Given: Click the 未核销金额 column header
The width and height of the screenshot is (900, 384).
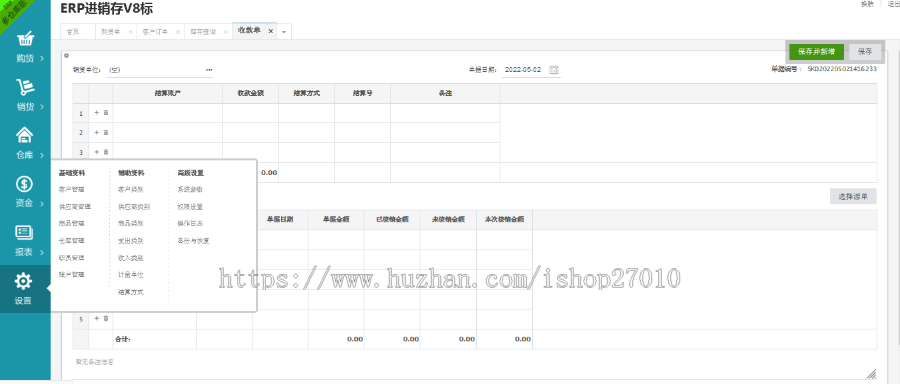Looking at the screenshot, I should (x=448, y=219).
